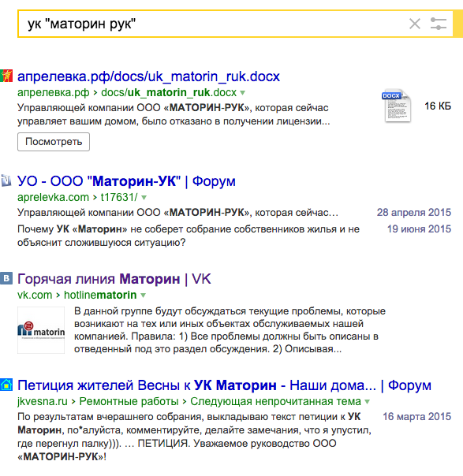This screenshot has height=476, width=463.
Task: Click green URL апрелевка.рф under first result
Action: (54, 92)
